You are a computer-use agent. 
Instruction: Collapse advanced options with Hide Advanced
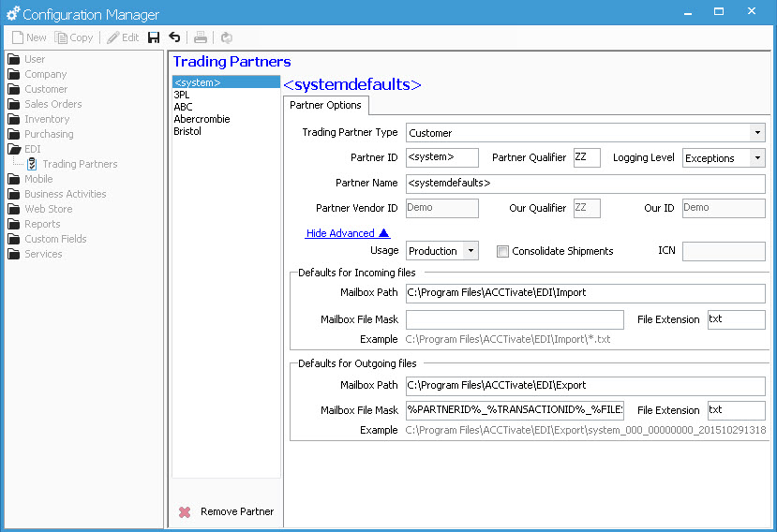(x=348, y=233)
